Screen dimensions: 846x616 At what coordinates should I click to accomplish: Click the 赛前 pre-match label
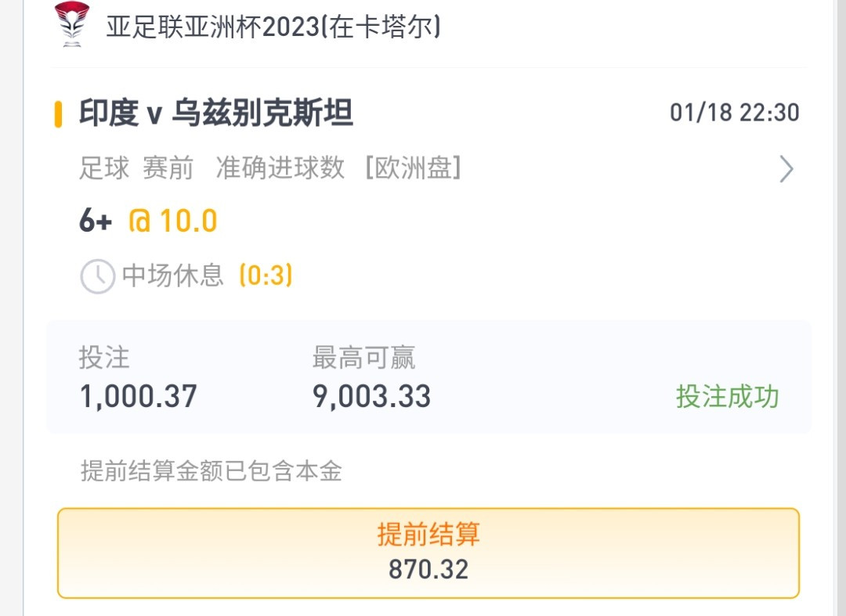pos(168,168)
